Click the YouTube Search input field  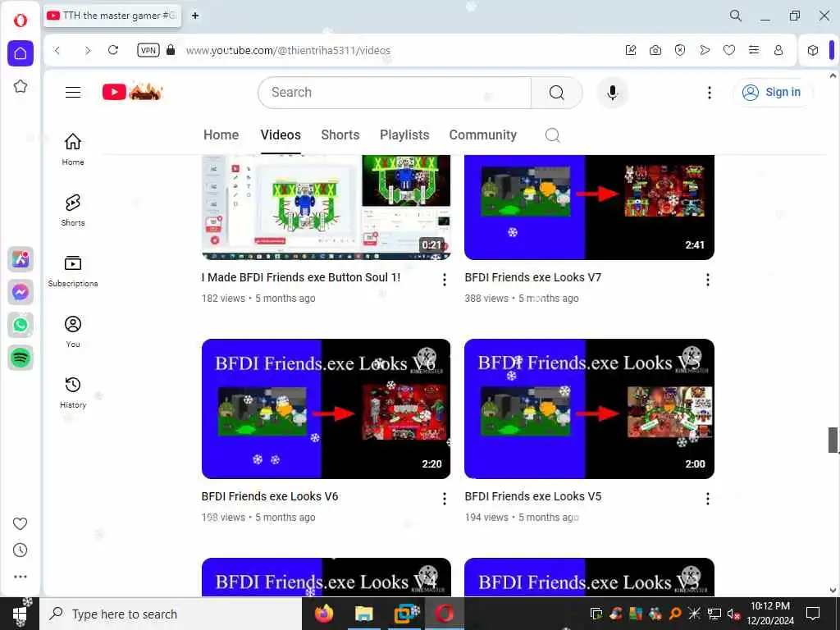tap(395, 92)
